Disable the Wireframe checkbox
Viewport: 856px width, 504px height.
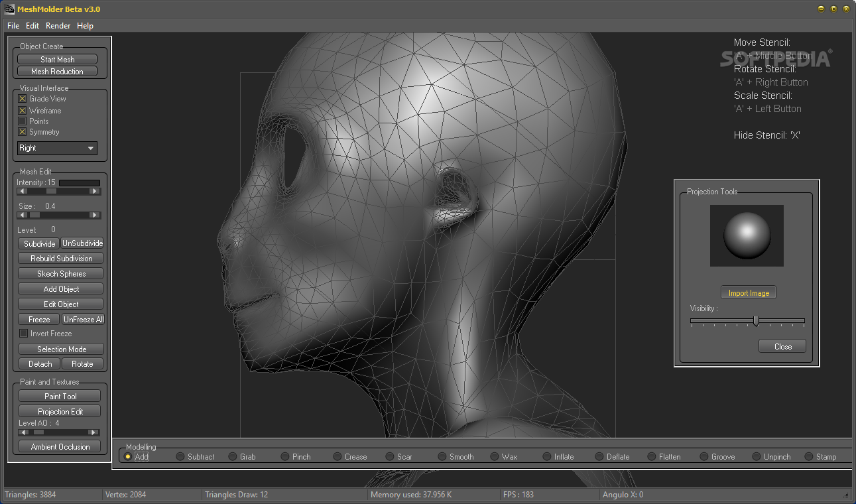click(x=22, y=111)
